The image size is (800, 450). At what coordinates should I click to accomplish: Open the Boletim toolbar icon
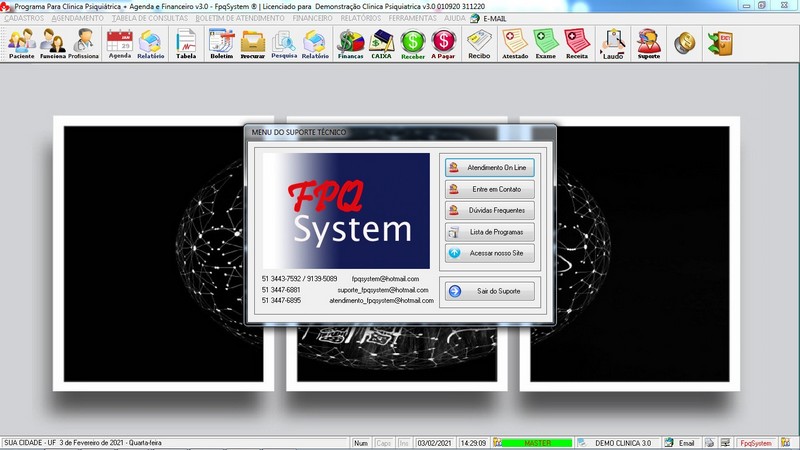(221, 44)
